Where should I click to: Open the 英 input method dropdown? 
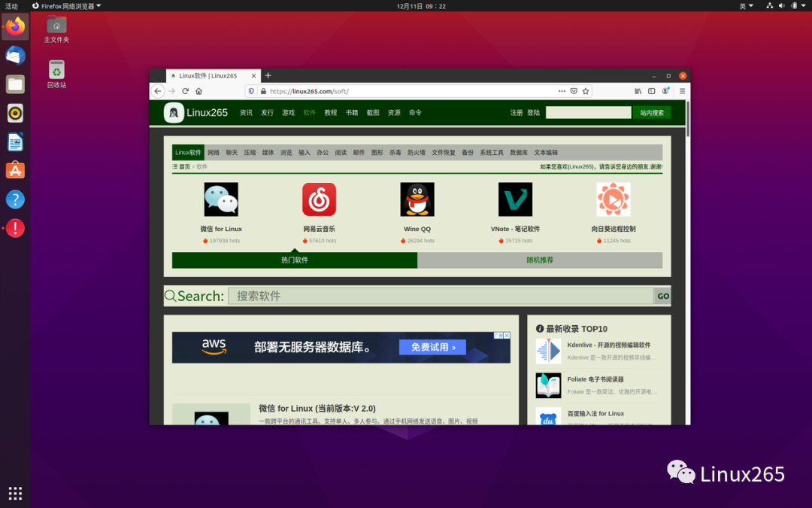[x=746, y=6]
